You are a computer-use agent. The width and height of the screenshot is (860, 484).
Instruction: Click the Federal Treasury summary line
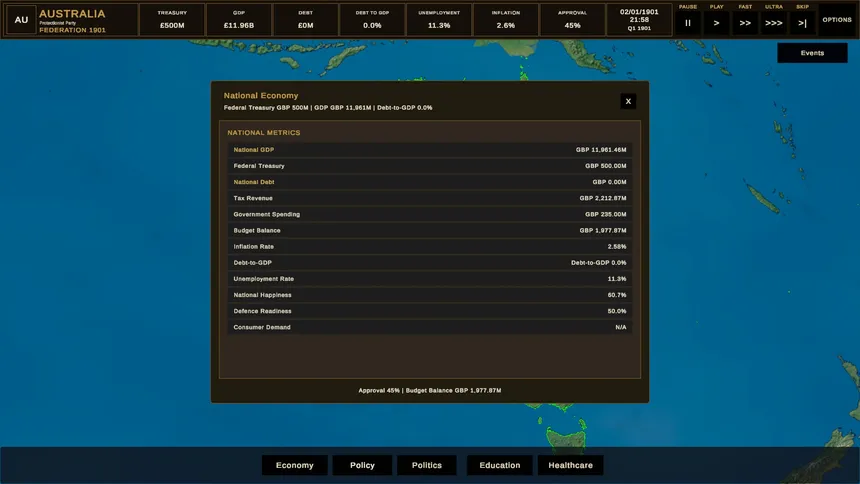[x=328, y=108]
